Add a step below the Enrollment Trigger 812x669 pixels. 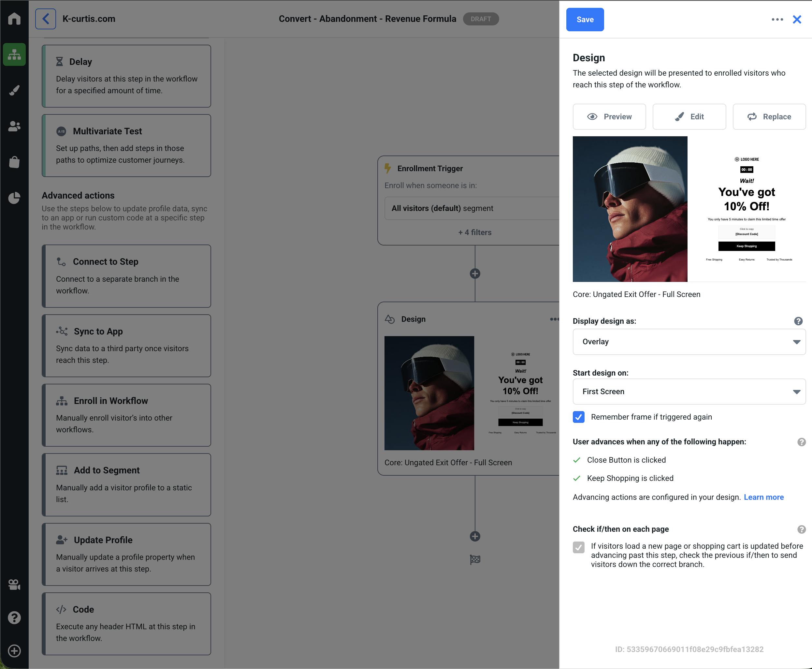(x=475, y=274)
